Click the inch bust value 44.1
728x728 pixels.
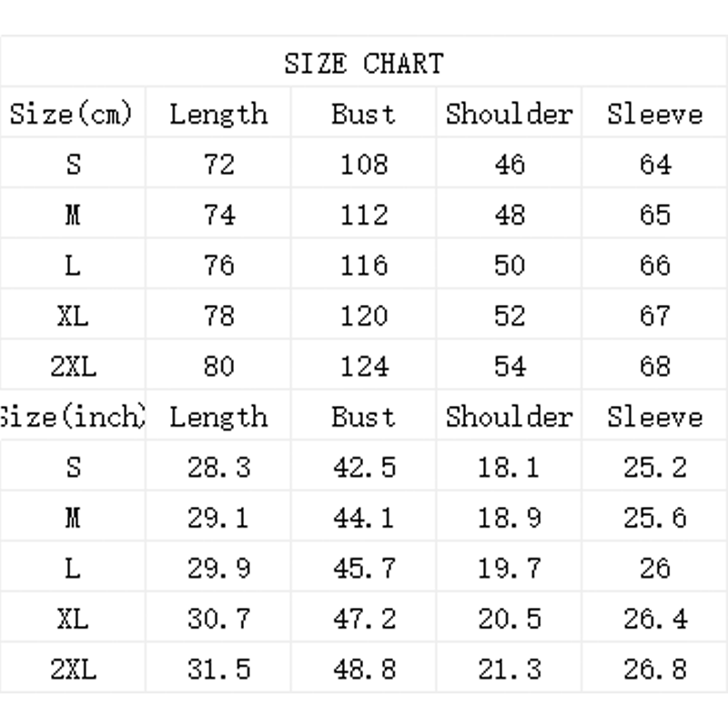click(x=364, y=518)
